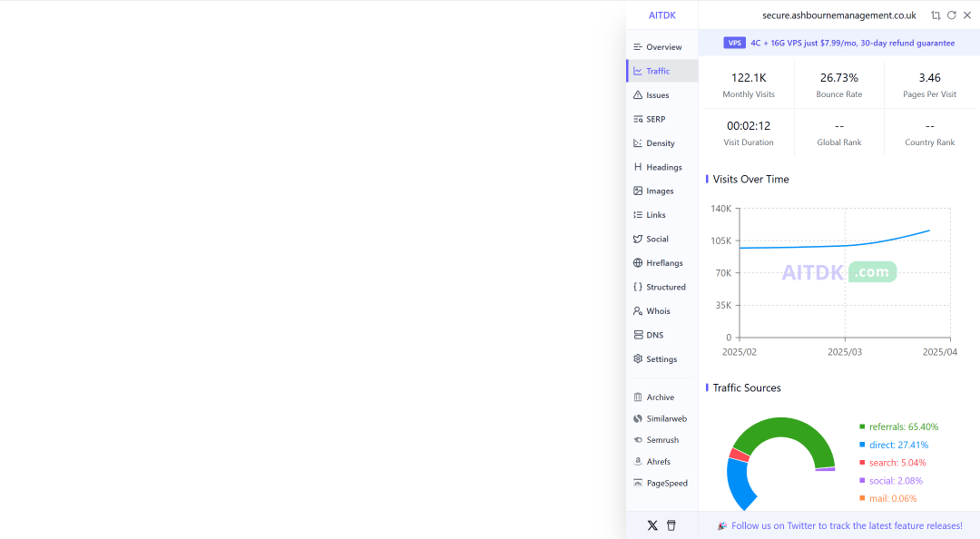980x539 pixels.
Task: Open the Issues section
Action: (x=661, y=95)
